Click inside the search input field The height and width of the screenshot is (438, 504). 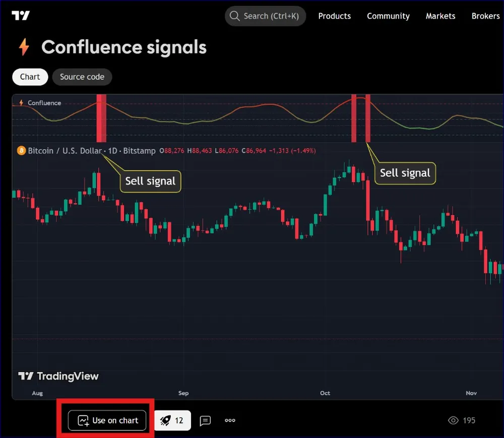click(272, 16)
